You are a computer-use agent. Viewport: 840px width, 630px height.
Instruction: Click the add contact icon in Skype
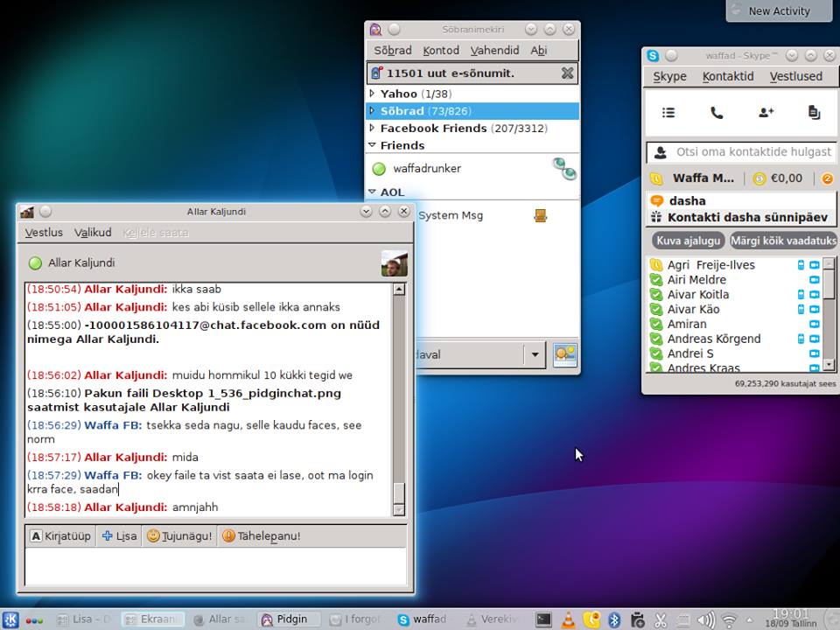click(766, 113)
